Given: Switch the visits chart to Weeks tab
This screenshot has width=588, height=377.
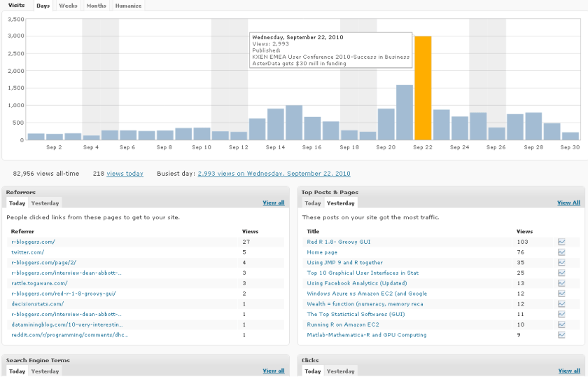Looking at the screenshot, I should click(x=68, y=6).
